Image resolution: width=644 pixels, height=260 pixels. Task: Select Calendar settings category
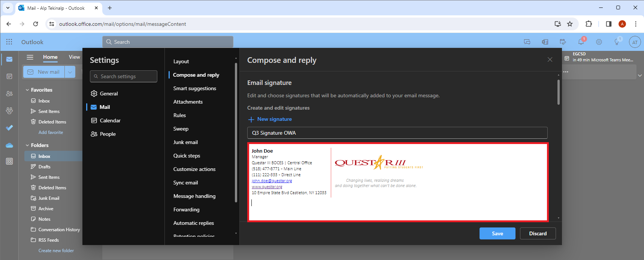106,120
